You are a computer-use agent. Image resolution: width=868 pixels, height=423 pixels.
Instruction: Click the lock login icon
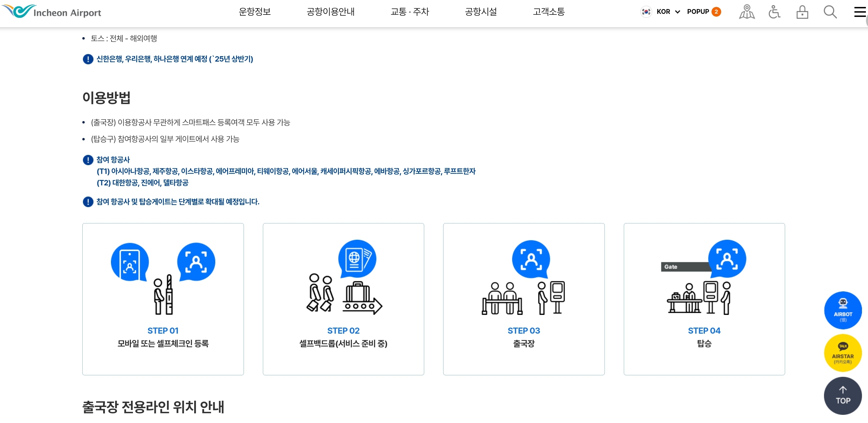click(x=802, y=12)
